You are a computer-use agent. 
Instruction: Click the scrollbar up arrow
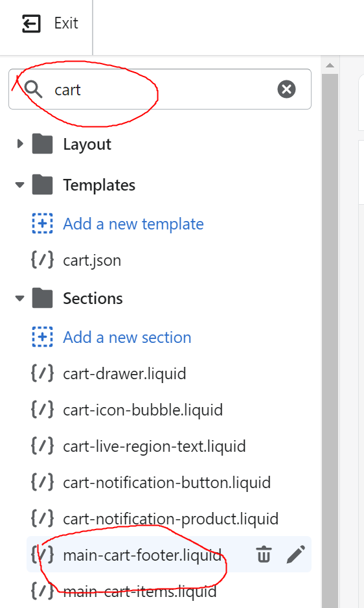[x=330, y=65]
